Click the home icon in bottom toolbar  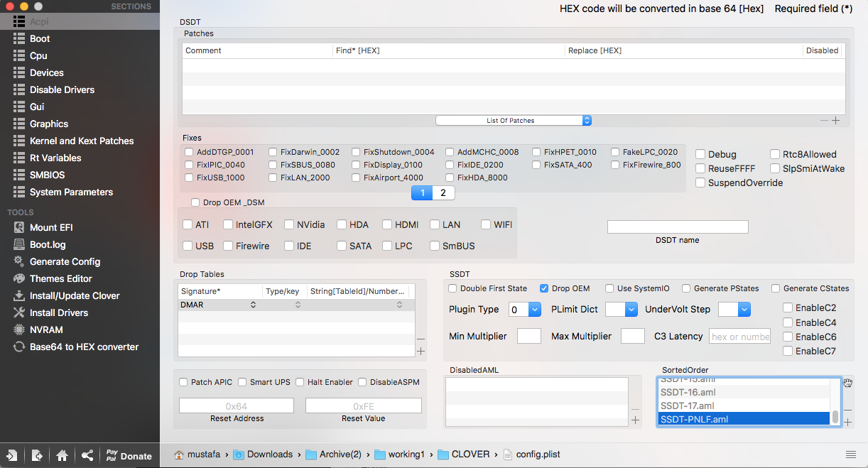click(x=63, y=456)
